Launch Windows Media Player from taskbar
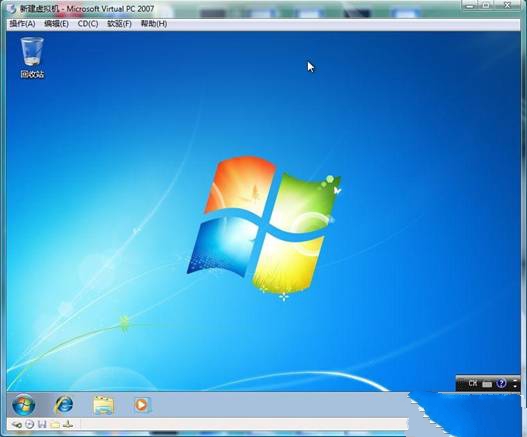Screen dimensions: 527x437 (x=142, y=405)
